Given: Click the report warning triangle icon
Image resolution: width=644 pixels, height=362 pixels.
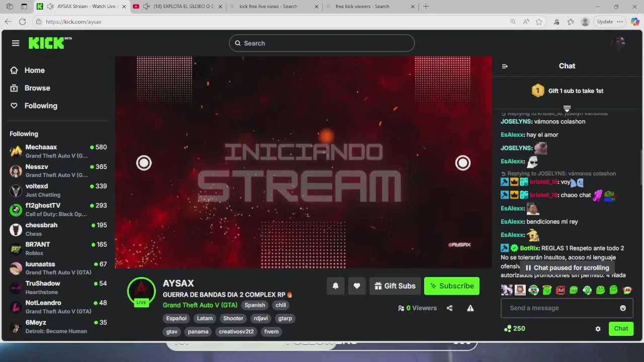Looking at the screenshot, I should tap(470, 308).
